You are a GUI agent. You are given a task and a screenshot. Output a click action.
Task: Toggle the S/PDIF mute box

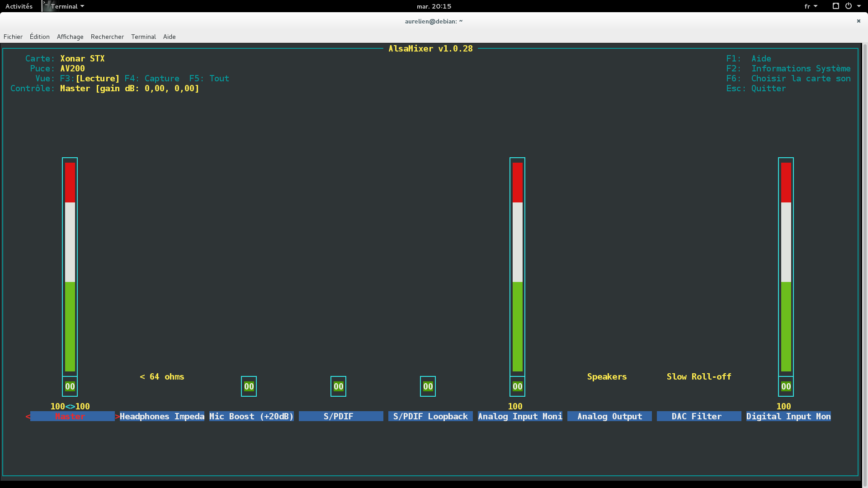[338, 386]
